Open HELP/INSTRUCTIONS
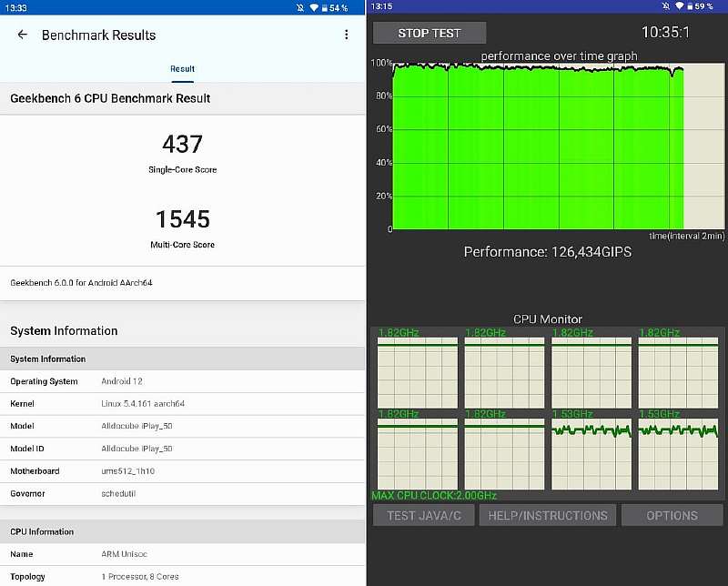The image size is (728, 586). click(x=548, y=515)
